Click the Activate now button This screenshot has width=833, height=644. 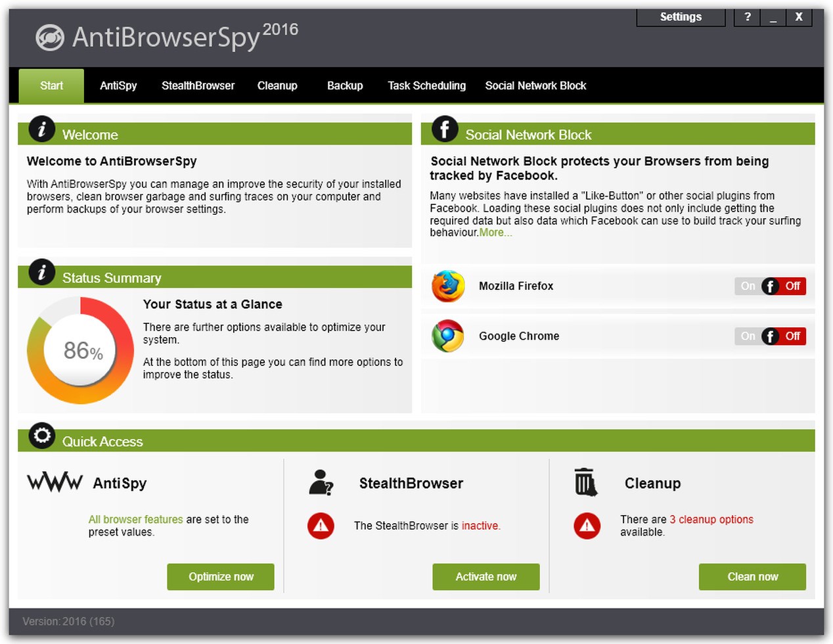(486, 576)
